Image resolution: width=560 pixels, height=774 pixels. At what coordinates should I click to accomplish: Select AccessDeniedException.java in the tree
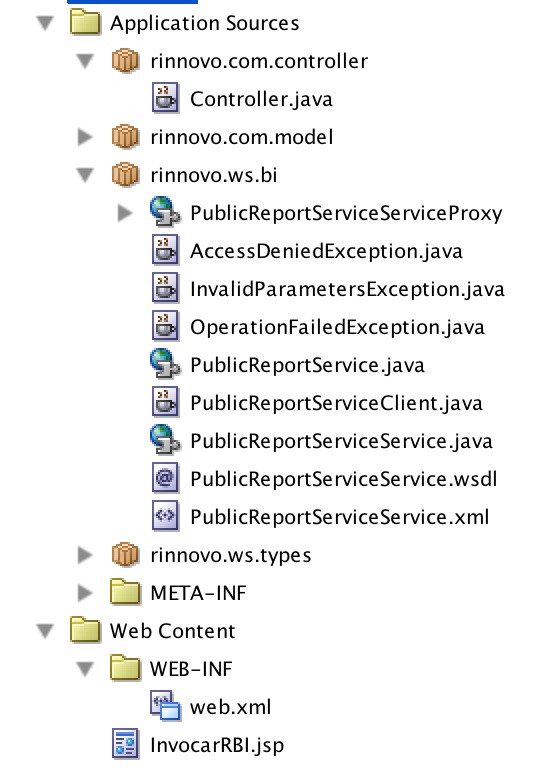coord(326,251)
